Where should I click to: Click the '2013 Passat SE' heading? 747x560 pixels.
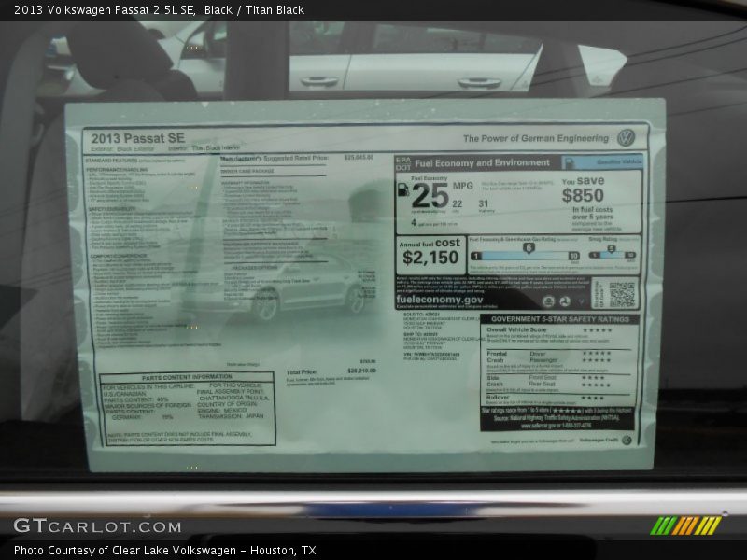point(137,138)
